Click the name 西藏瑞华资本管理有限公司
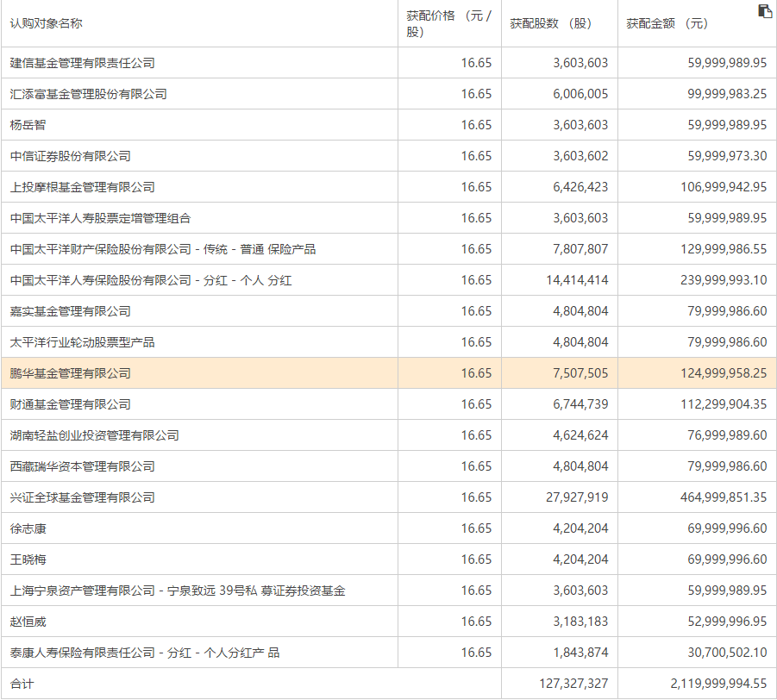 (82, 466)
